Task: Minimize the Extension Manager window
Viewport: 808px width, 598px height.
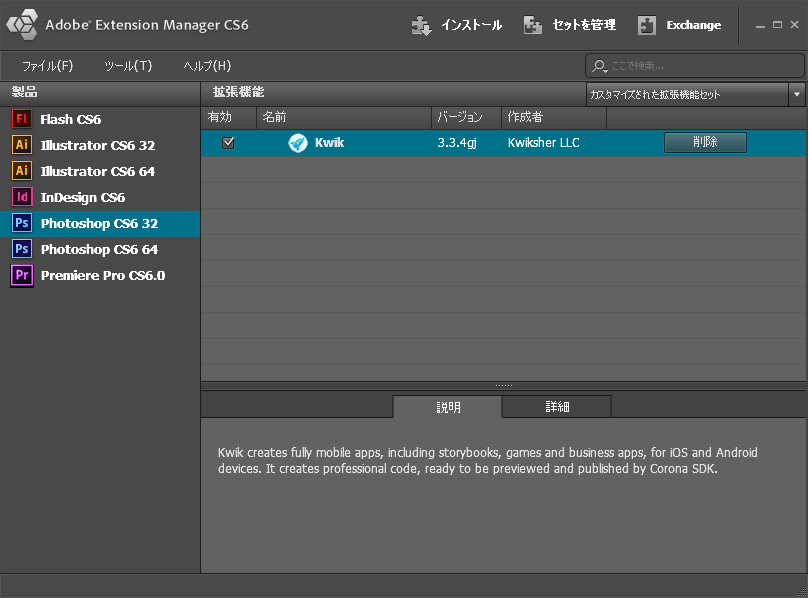Action: 760,25
